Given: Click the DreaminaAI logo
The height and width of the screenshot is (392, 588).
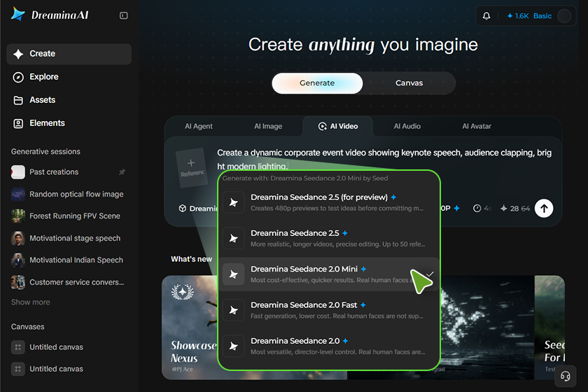Looking at the screenshot, I should point(50,15).
